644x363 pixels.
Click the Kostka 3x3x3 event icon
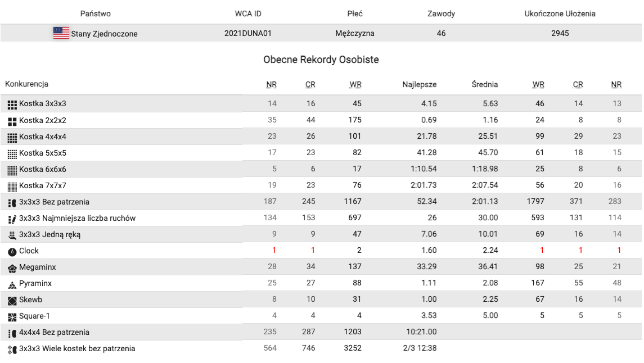[x=12, y=104]
